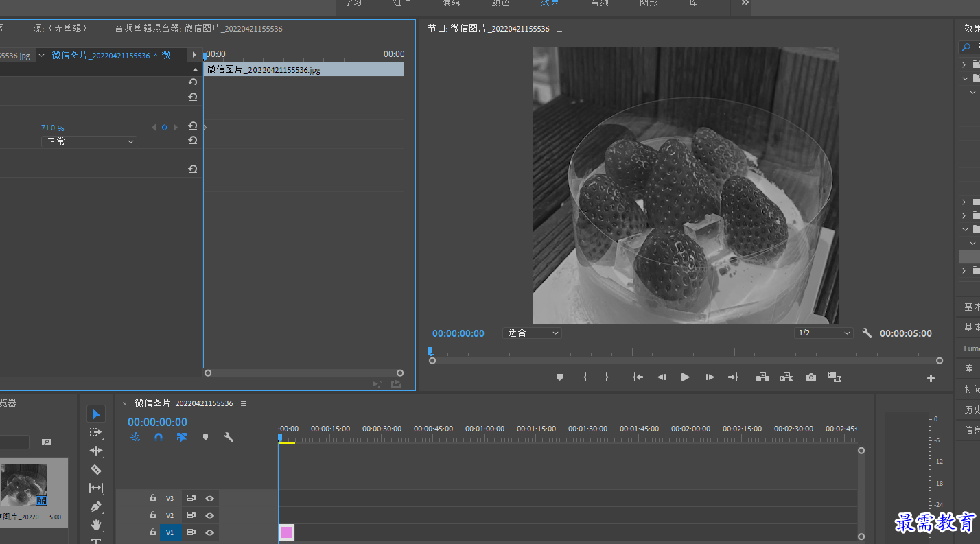Open timeline display settings wrench
The width and height of the screenshot is (980, 544).
[229, 436]
